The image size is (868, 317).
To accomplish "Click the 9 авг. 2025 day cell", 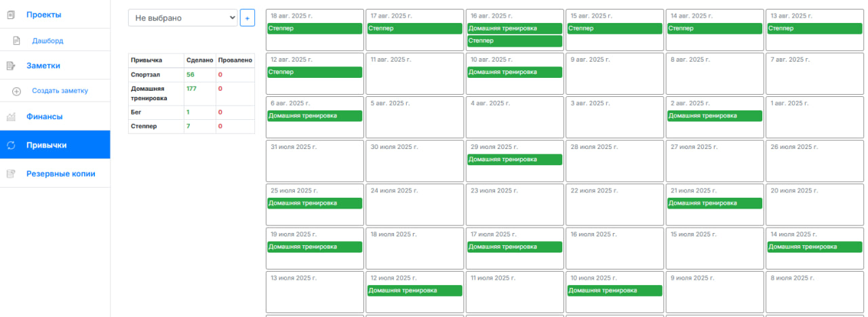I will click(615, 73).
